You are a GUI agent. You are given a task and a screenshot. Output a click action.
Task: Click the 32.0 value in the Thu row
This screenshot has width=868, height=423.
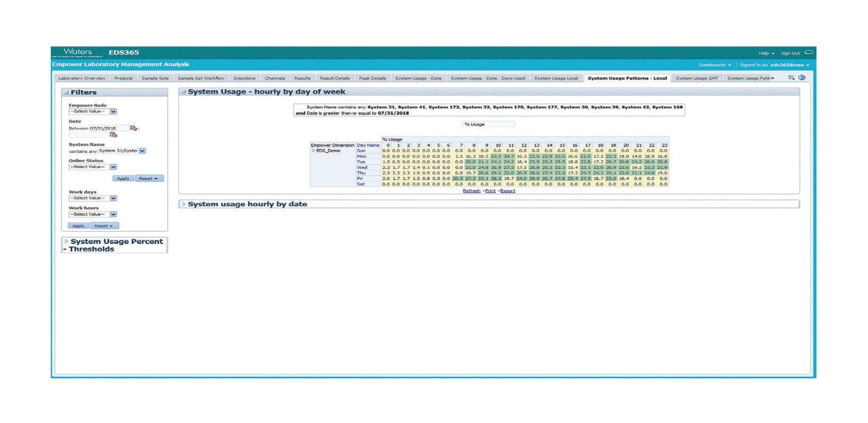509,173
